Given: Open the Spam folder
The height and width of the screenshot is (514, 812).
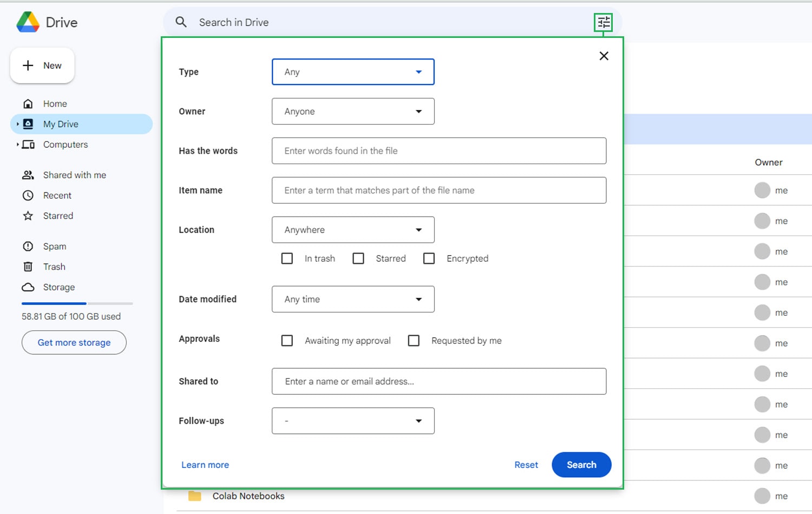Looking at the screenshot, I should pyautogui.click(x=53, y=246).
